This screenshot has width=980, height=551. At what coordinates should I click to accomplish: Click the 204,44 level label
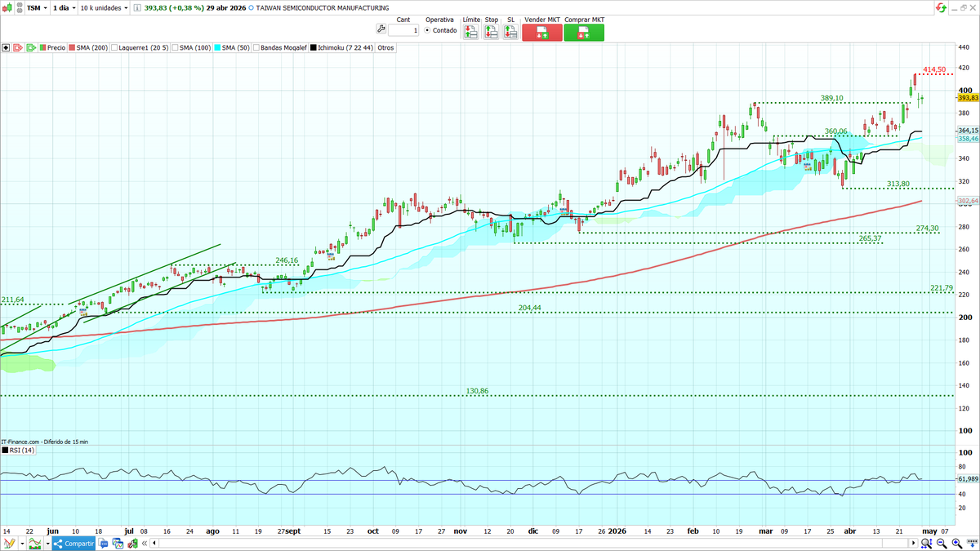530,308
